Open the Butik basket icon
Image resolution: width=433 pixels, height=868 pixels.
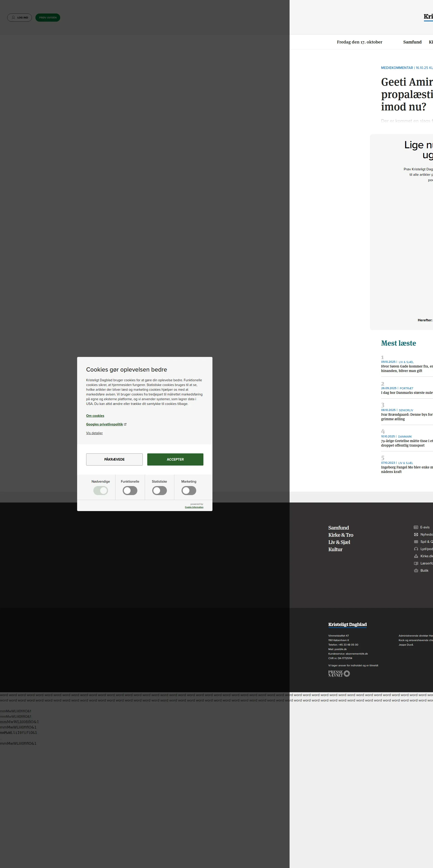pyautogui.click(x=416, y=571)
